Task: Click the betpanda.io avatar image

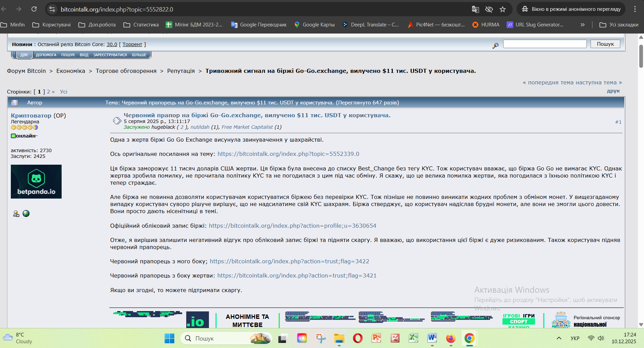Action: tap(36, 182)
